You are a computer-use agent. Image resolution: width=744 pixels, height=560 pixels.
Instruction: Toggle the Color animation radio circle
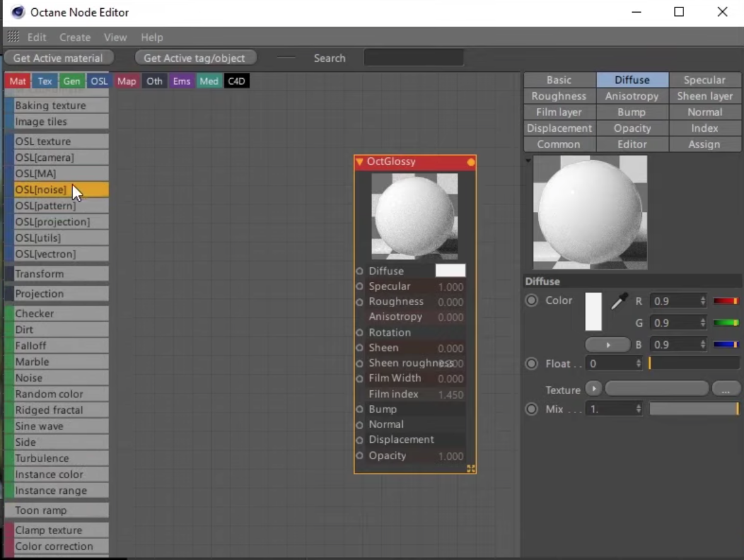(x=532, y=300)
